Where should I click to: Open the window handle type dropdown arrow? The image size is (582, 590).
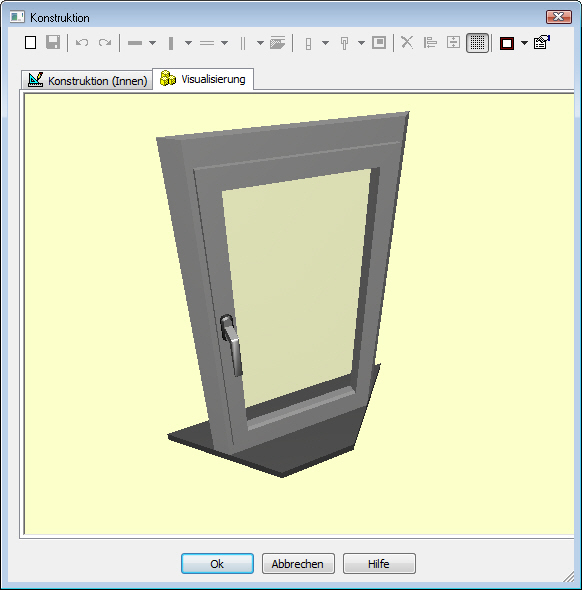click(361, 43)
